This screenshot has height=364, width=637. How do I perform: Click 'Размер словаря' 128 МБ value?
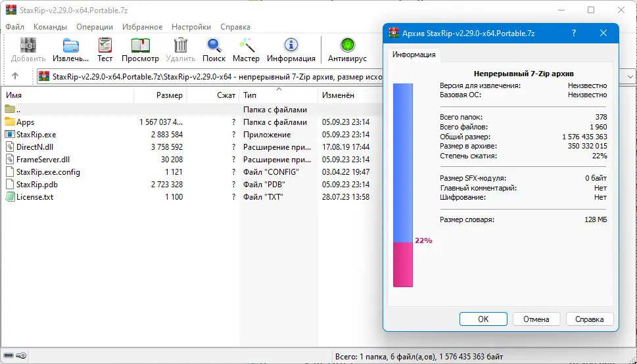pyautogui.click(x=596, y=219)
